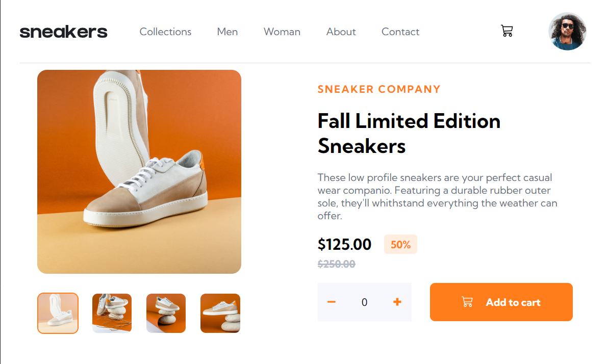
Task: Click the crossed-out $250.00 price
Action: click(x=337, y=265)
